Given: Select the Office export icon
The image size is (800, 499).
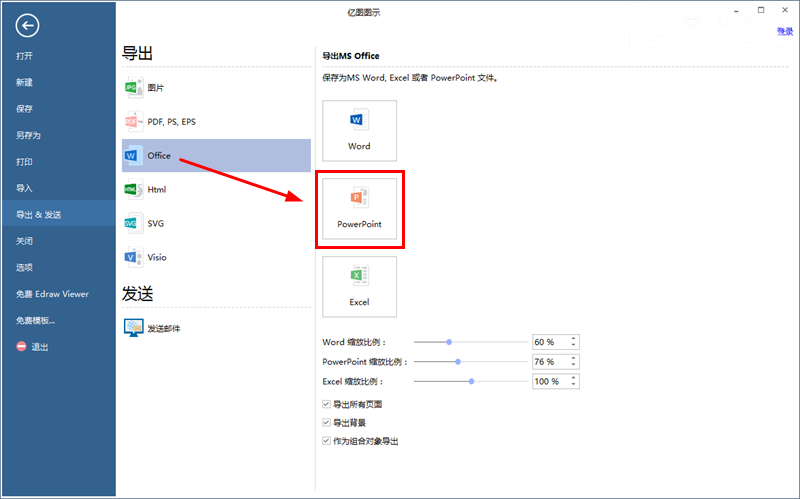Looking at the screenshot, I should [134, 156].
